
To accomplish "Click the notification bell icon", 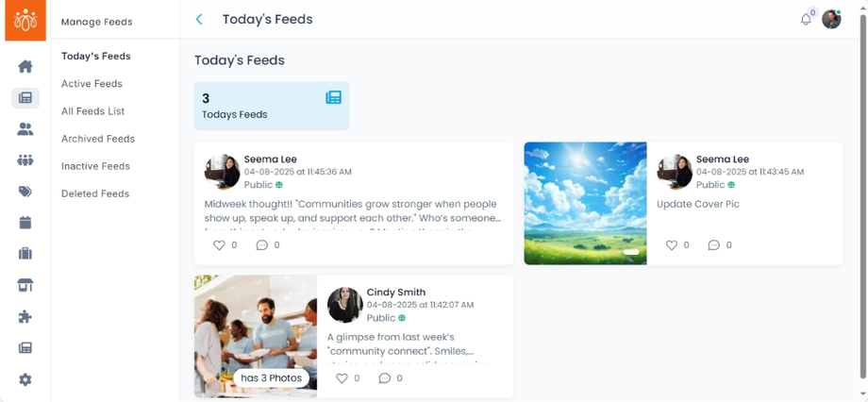I will click(x=806, y=20).
